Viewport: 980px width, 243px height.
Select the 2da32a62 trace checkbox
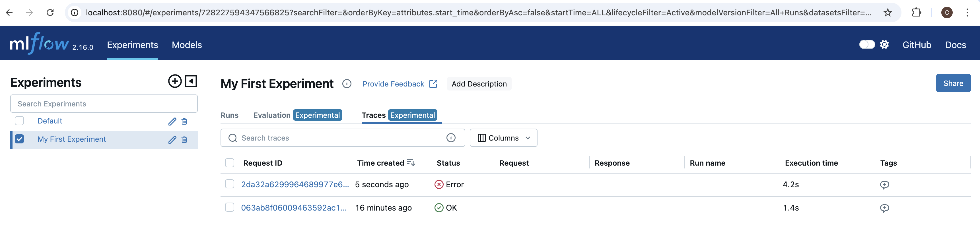tap(230, 184)
